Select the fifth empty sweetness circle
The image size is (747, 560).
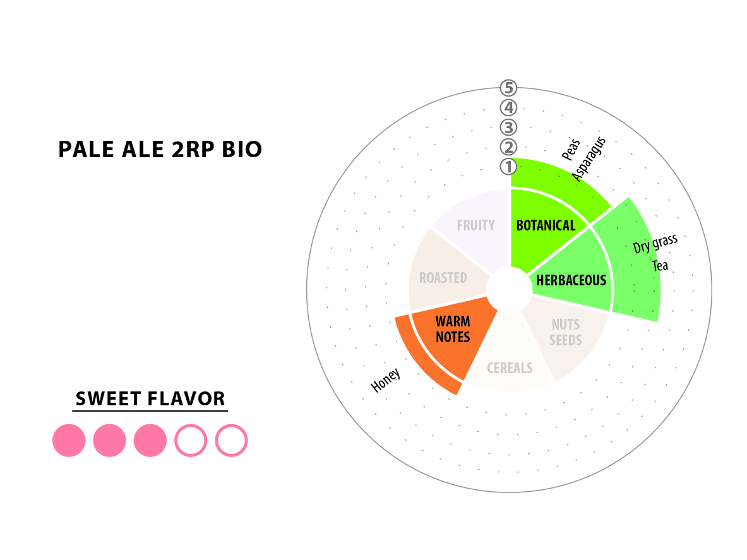(x=232, y=441)
